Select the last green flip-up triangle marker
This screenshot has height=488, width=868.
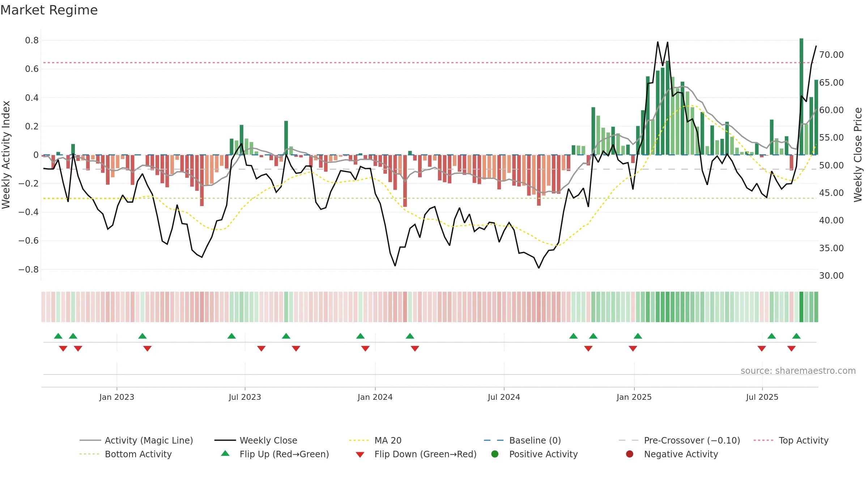tap(796, 336)
